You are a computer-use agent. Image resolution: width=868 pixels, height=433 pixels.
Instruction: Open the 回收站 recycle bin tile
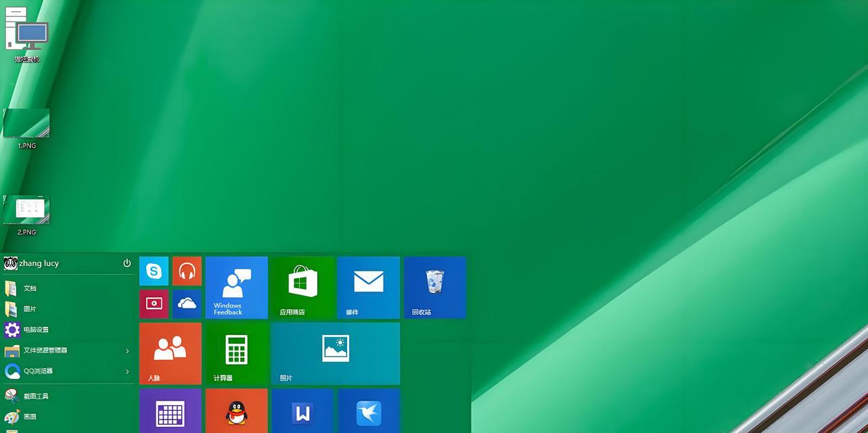pyautogui.click(x=435, y=288)
